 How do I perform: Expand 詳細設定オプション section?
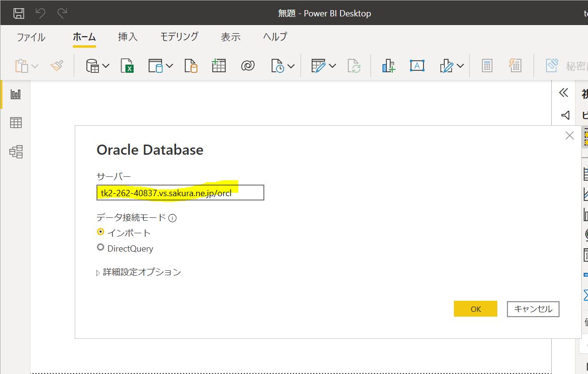point(139,272)
